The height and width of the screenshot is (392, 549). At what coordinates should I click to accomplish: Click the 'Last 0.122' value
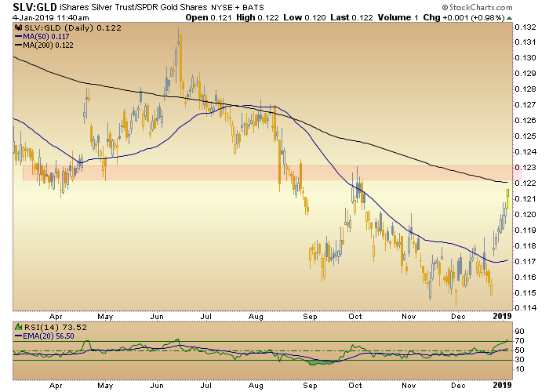(x=351, y=17)
